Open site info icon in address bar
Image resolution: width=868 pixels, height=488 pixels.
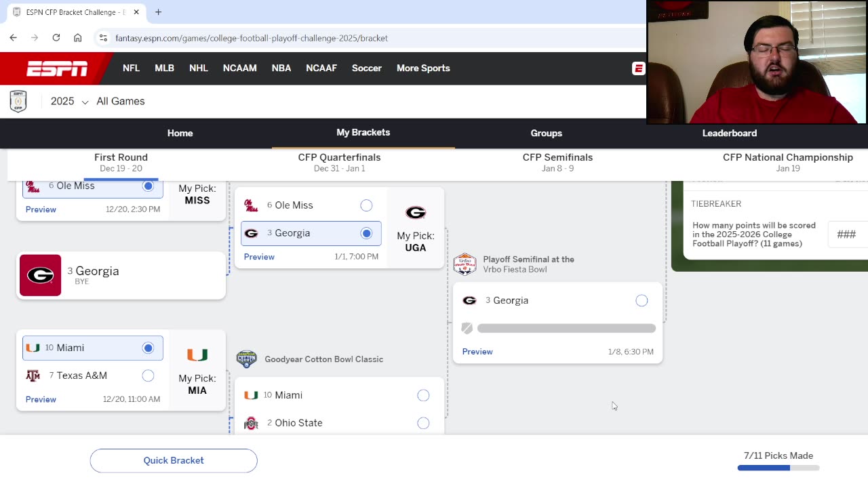[103, 38]
